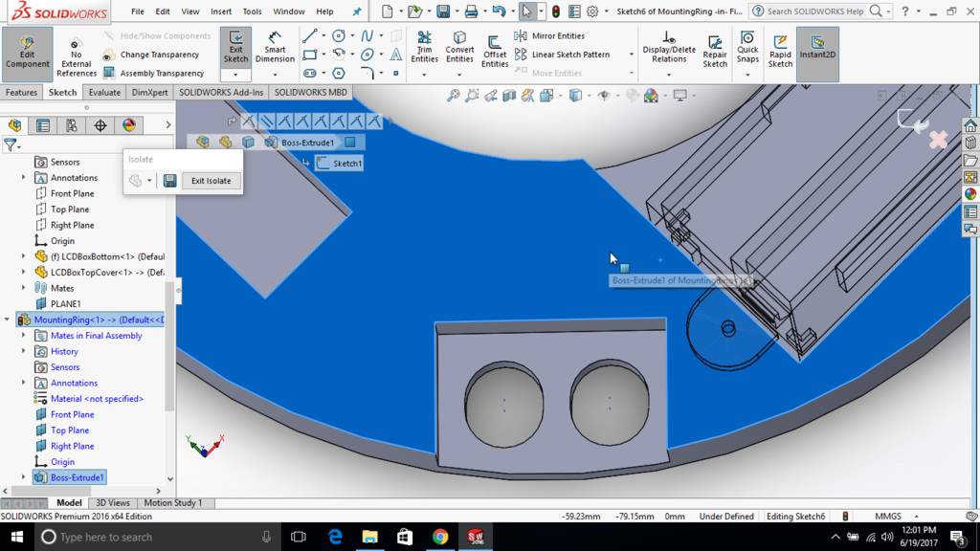Click Mirror Entities

(550, 35)
